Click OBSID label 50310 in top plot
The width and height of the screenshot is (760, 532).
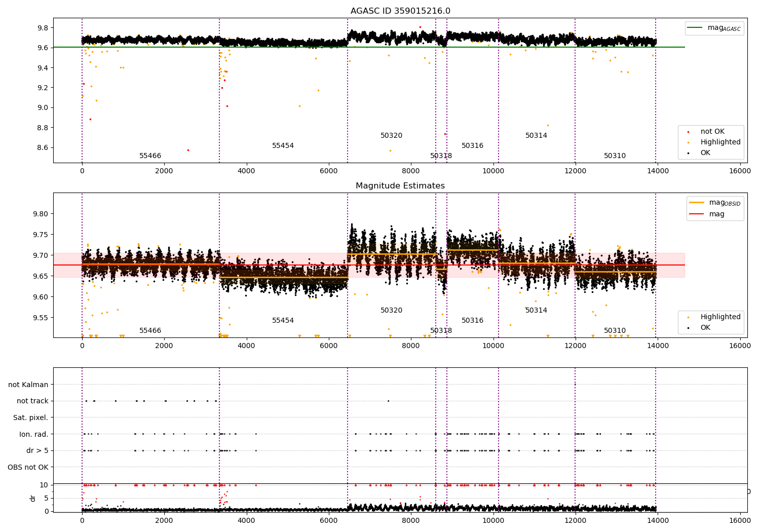[615, 156]
